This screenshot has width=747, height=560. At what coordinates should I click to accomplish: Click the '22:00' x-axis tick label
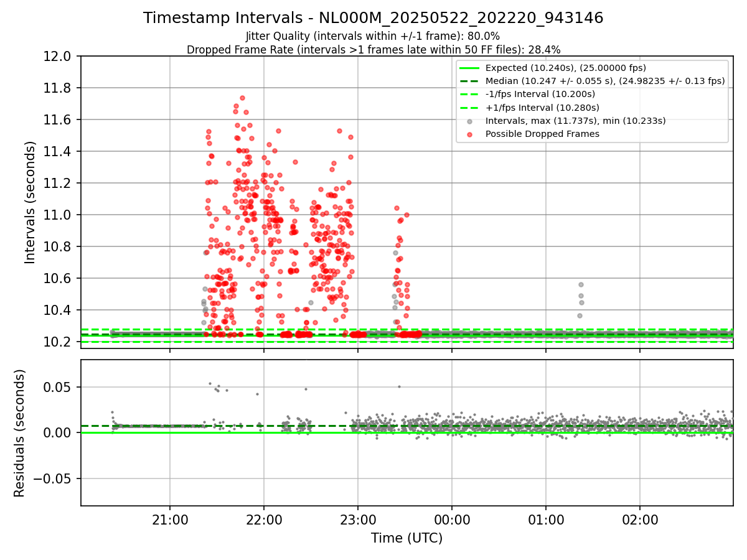pos(264,519)
